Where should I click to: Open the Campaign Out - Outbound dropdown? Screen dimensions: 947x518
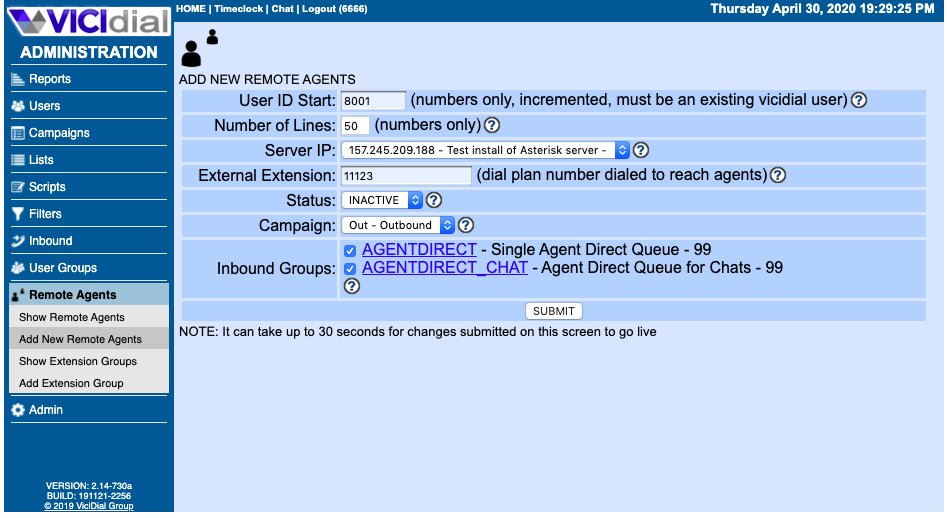coord(397,226)
